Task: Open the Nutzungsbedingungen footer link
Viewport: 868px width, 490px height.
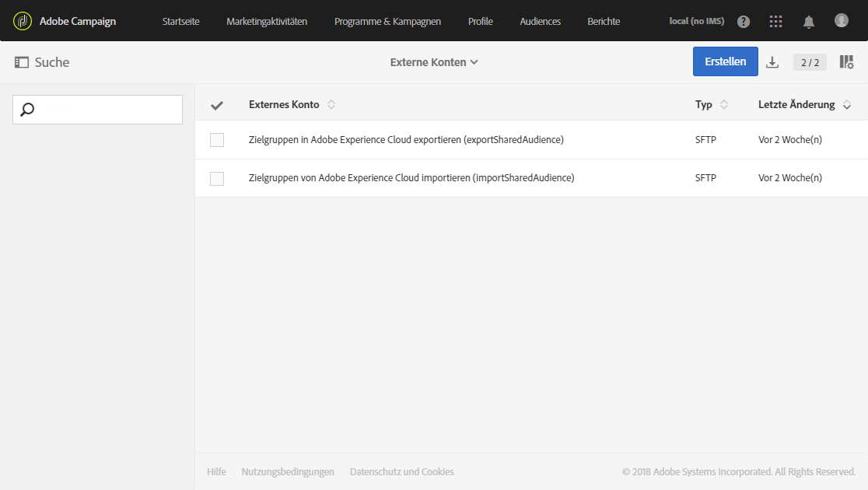Action: [288, 472]
